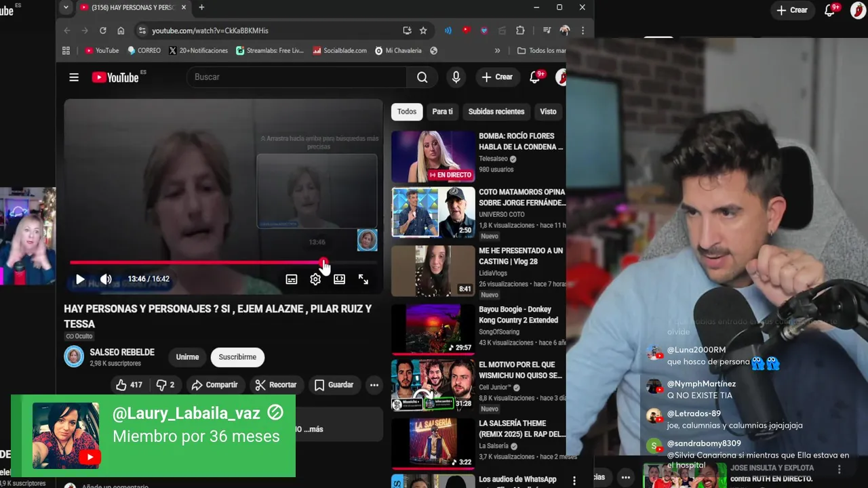The width and height of the screenshot is (868, 488).
Task: Click the Suscribirme button
Action: 237,357
